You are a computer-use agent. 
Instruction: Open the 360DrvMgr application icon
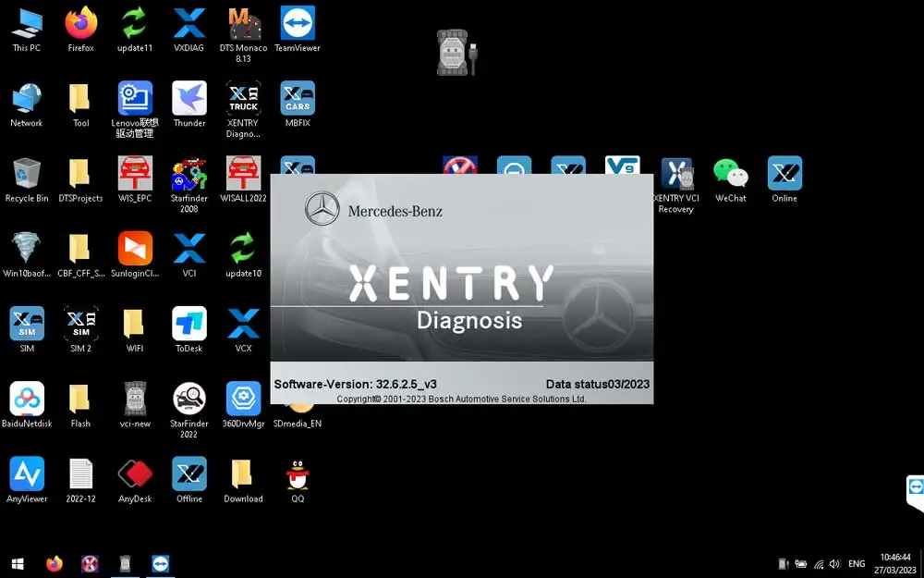pyautogui.click(x=243, y=405)
